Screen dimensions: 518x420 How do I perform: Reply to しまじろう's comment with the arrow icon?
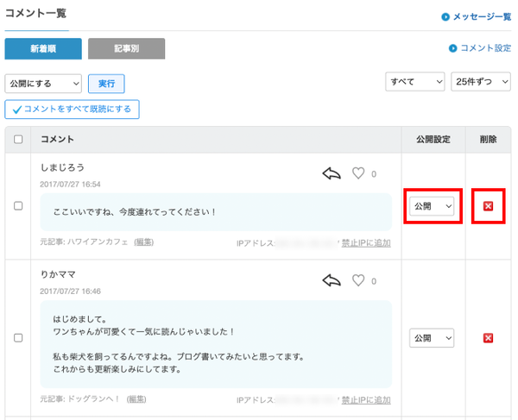332,173
